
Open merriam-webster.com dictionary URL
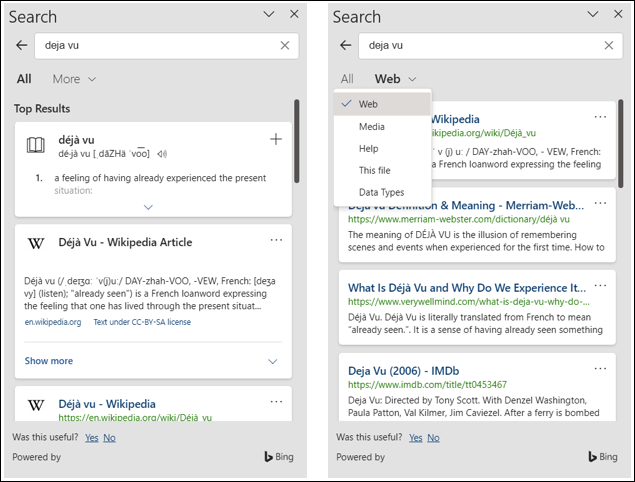(x=459, y=219)
